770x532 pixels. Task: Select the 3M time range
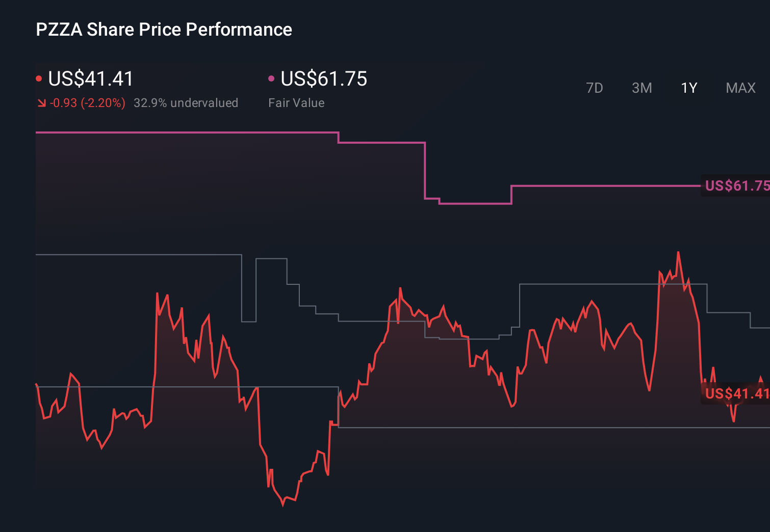coord(642,88)
